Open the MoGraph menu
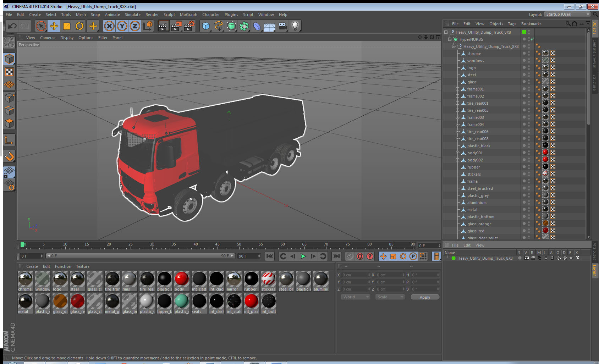Screen dimensions: 599x364 point(188,15)
